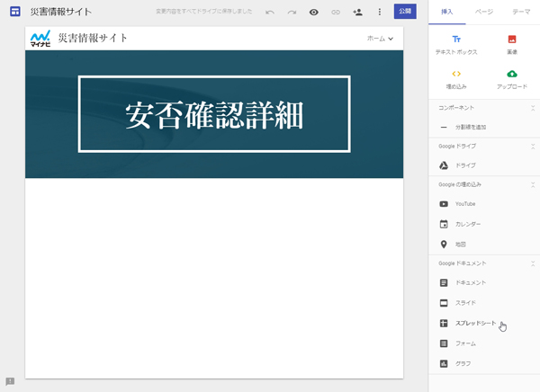Viewport: 540px width, 392px height.
Task: Click the Google Sites logo icon
Action: pyautogui.click(x=14, y=12)
